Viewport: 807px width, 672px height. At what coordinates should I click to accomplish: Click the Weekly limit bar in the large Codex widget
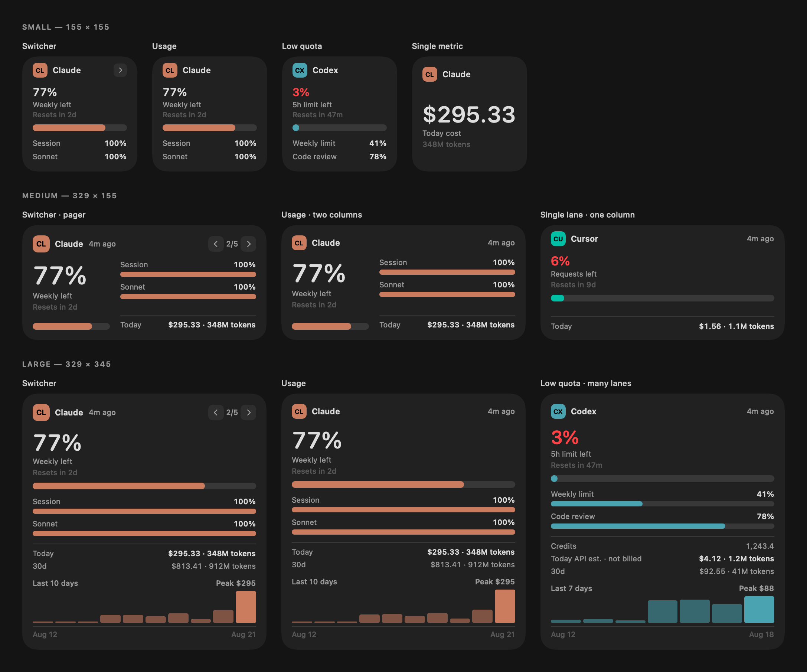pyautogui.click(x=662, y=504)
